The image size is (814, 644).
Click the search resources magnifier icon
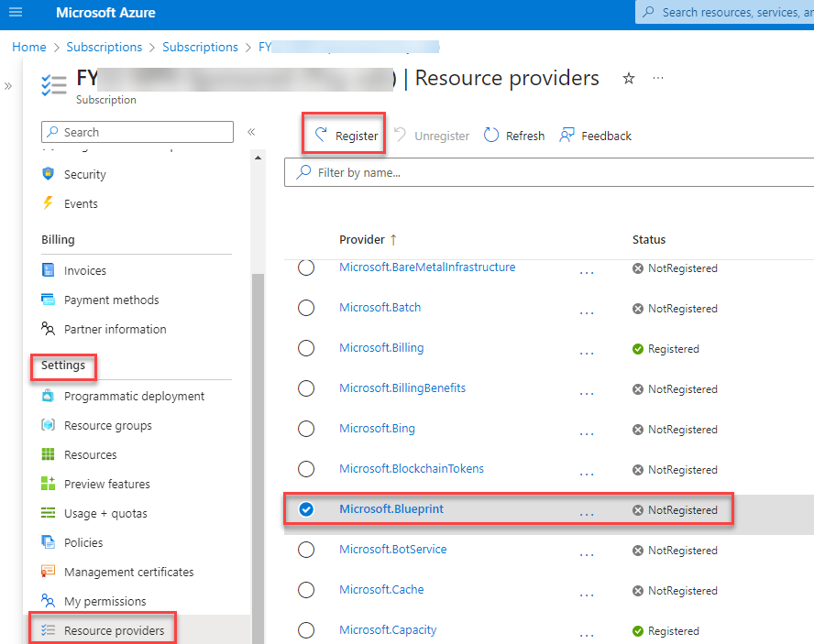point(647,12)
